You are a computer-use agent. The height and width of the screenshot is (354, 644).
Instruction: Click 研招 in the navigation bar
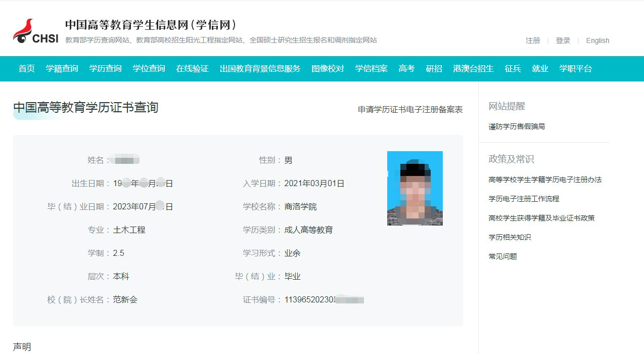434,69
